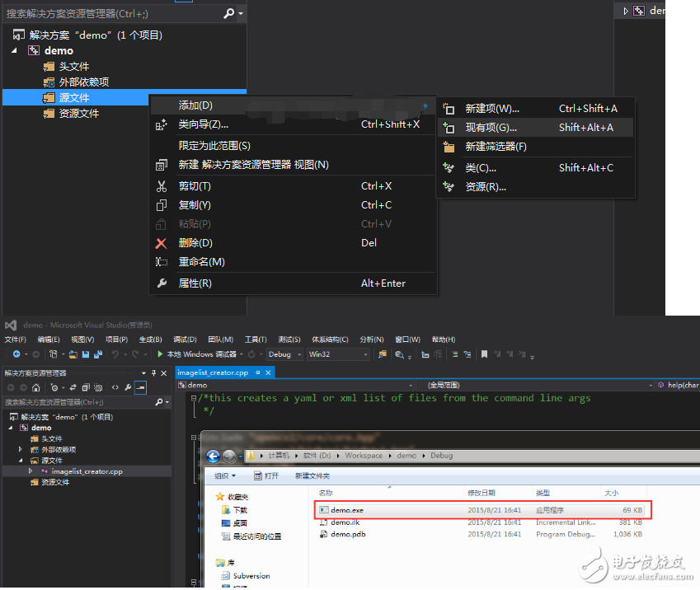This screenshot has width=700, height=590.
Task: Click the Properties wrench icon in Solution Explorer toolbar
Action: pos(128,387)
